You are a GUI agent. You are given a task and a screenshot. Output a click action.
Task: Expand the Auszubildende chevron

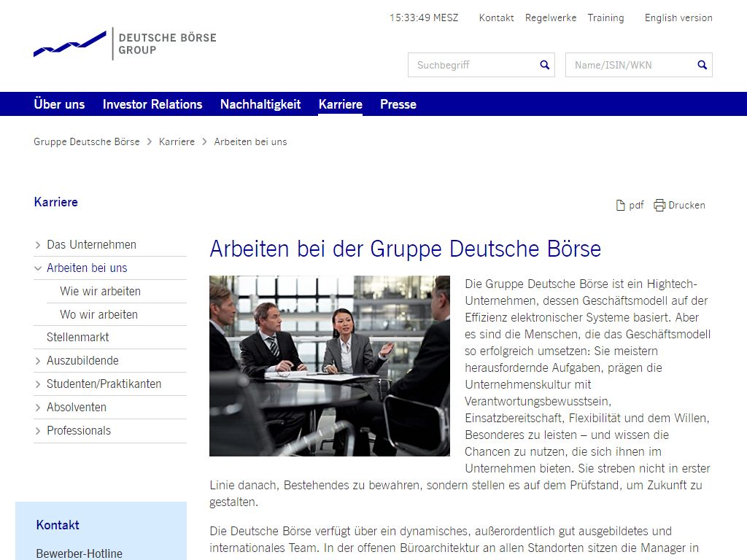[x=38, y=361]
